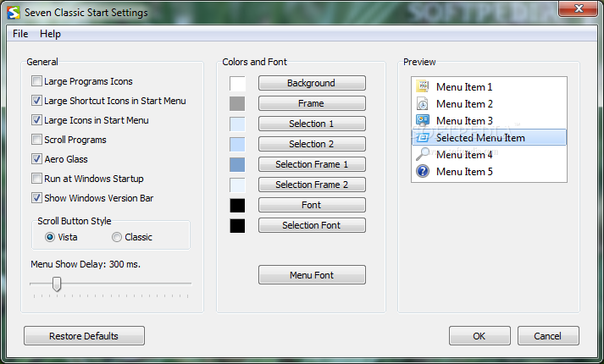Click 'Menu Item 5' text in preview
Screen dimensions: 604x364
(464, 172)
